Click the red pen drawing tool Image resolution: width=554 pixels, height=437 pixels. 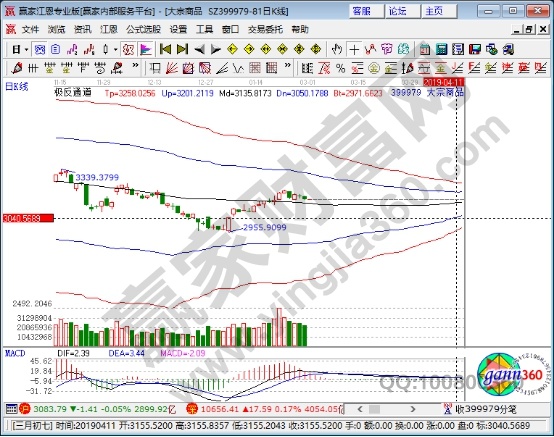pos(16,68)
